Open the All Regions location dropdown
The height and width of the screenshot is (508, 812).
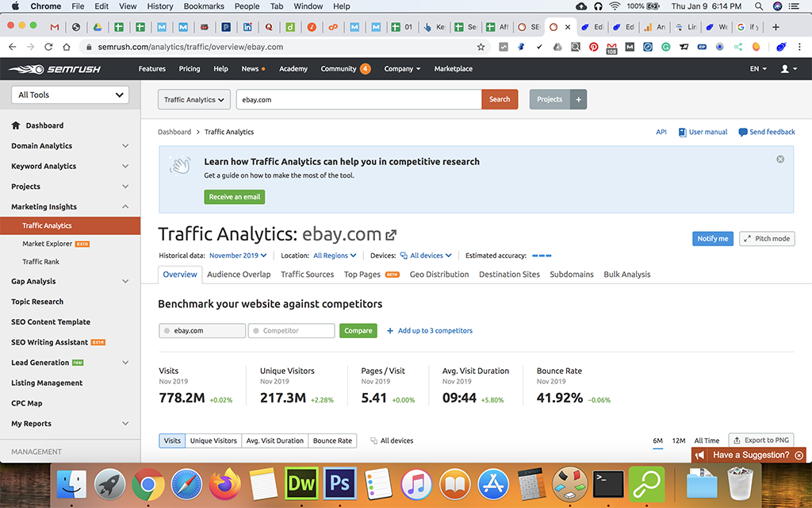point(335,256)
